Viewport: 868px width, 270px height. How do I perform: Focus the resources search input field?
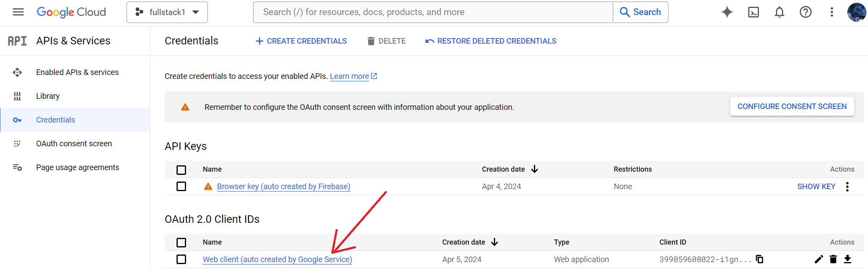(x=433, y=12)
